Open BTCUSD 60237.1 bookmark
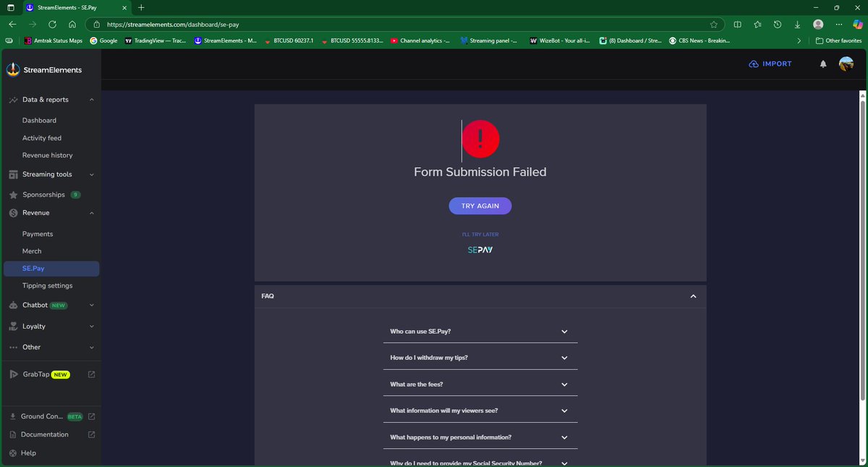The width and height of the screenshot is (868, 467). (289, 41)
